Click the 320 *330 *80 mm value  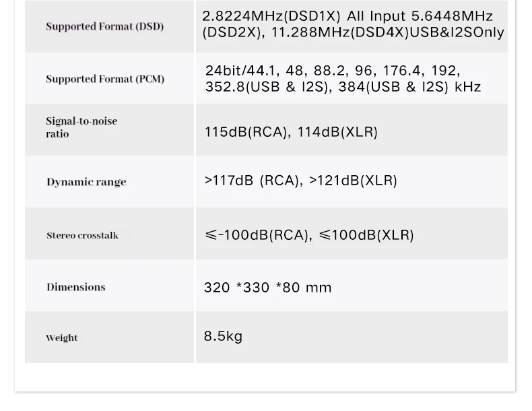coord(267,288)
